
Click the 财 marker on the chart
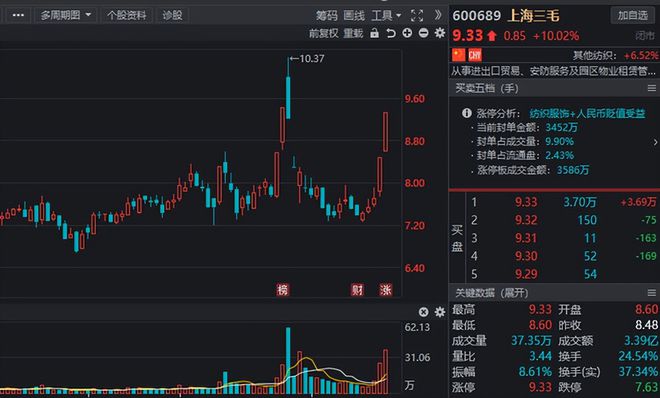(357, 289)
